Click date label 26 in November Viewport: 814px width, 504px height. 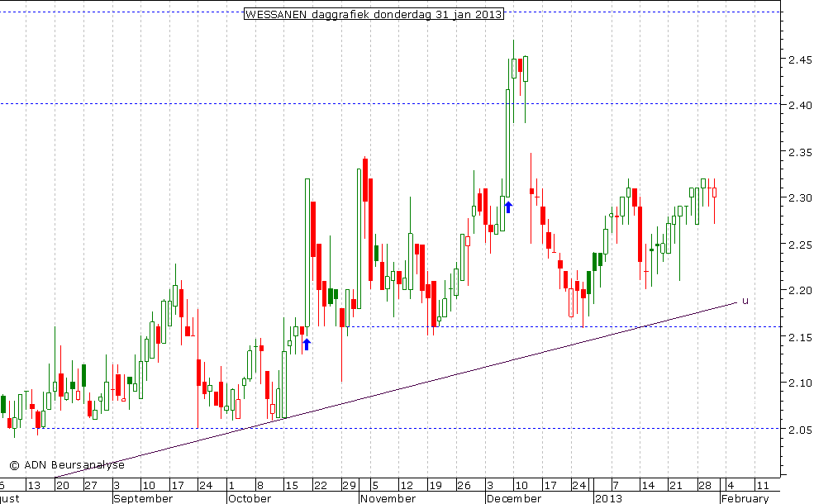(464, 486)
